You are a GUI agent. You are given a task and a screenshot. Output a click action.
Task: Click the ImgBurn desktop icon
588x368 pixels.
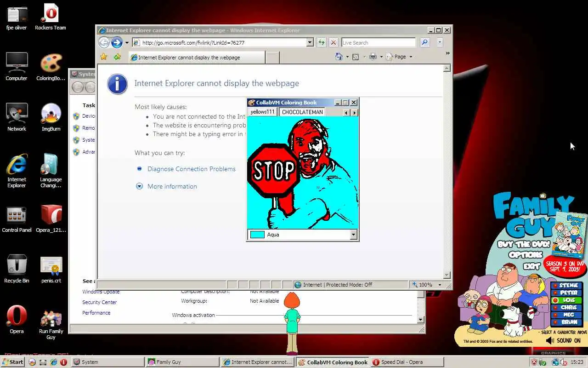pyautogui.click(x=51, y=117)
